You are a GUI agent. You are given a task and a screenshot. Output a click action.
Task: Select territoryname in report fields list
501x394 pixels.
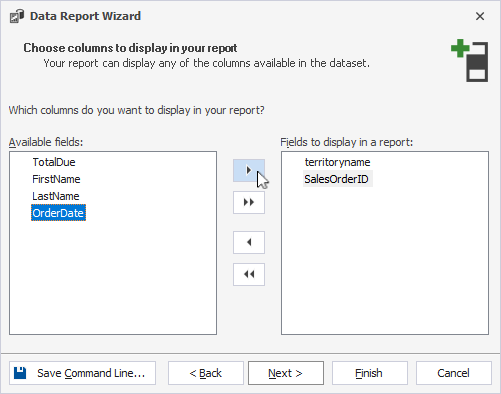[337, 162]
